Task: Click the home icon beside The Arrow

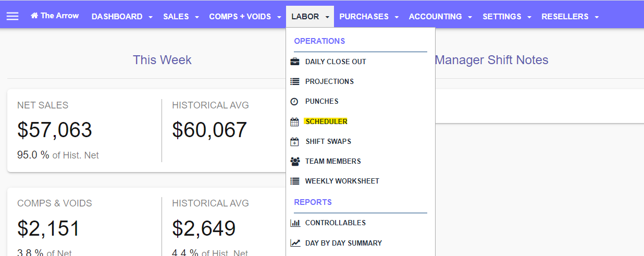Action: (34, 16)
